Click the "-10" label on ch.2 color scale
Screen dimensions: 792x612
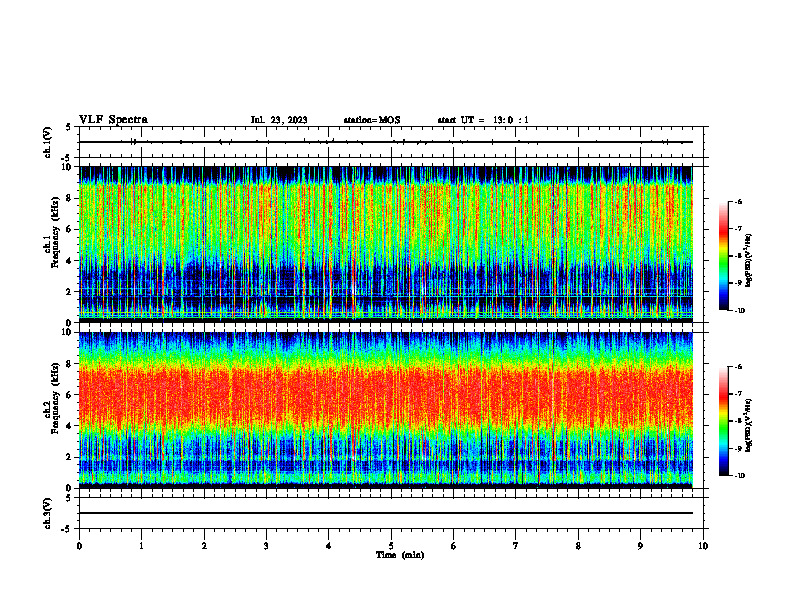[740, 476]
